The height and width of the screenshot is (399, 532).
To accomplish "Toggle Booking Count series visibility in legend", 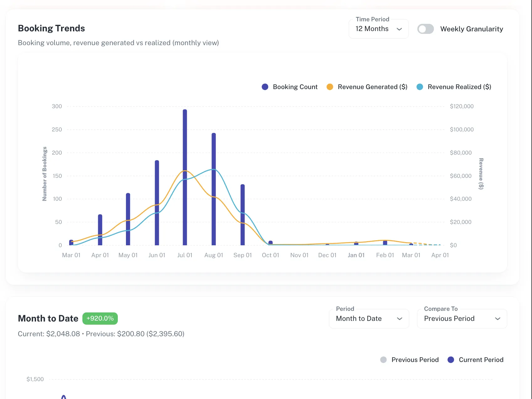I will [x=265, y=87].
